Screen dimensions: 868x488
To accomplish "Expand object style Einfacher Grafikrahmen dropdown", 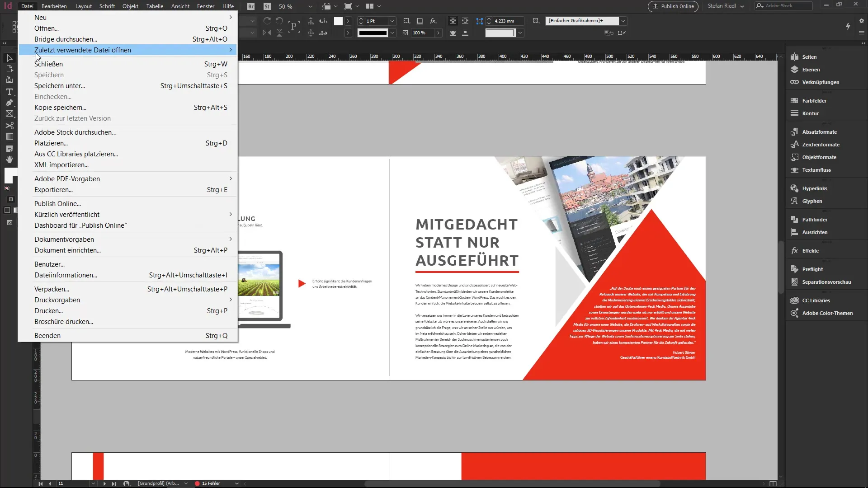I will click(x=623, y=21).
